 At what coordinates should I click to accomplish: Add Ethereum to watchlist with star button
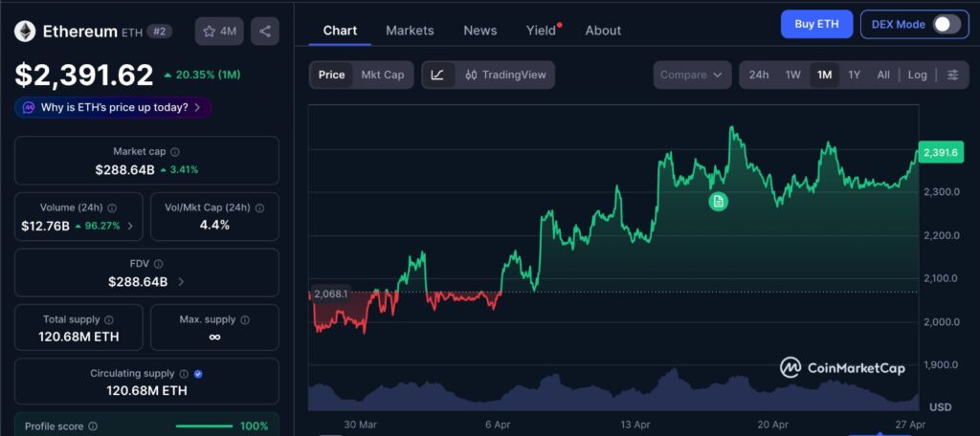pos(219,32)
